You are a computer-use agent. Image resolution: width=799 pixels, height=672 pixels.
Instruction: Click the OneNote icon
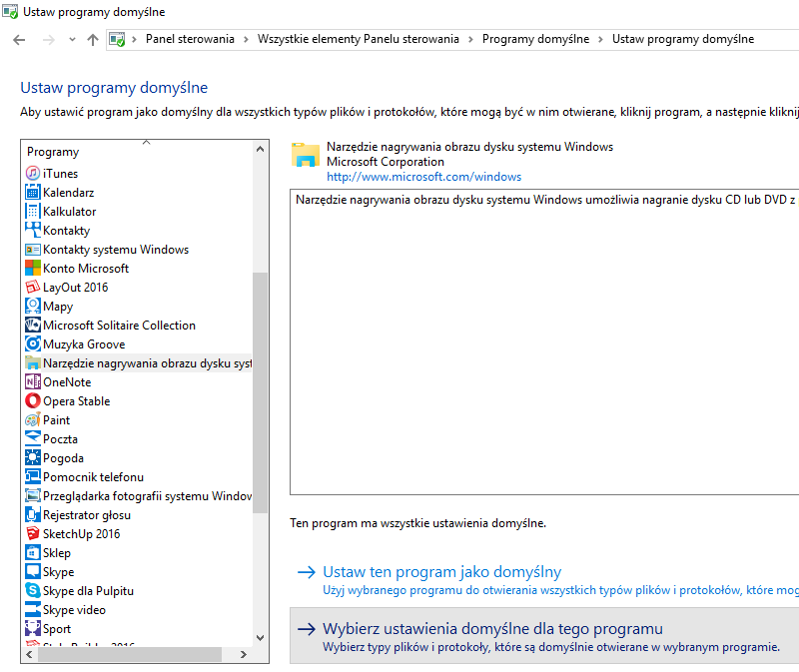point(33,381)
